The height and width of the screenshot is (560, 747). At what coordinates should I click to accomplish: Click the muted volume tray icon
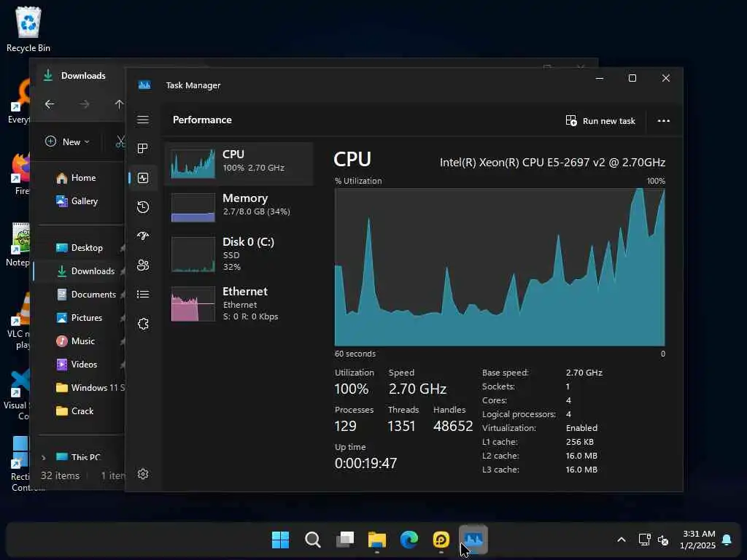click(x=663, y=540)
